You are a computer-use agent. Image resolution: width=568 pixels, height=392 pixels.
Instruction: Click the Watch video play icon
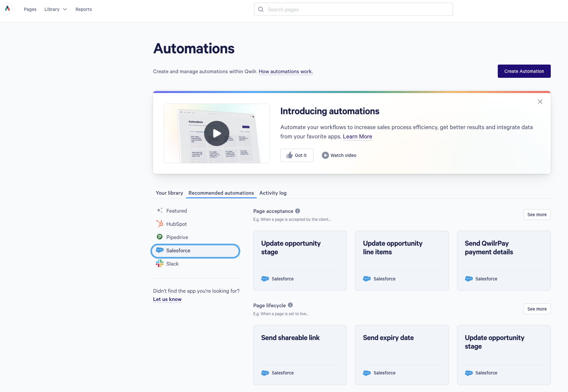pyautogui.click(x=325, y=155)
